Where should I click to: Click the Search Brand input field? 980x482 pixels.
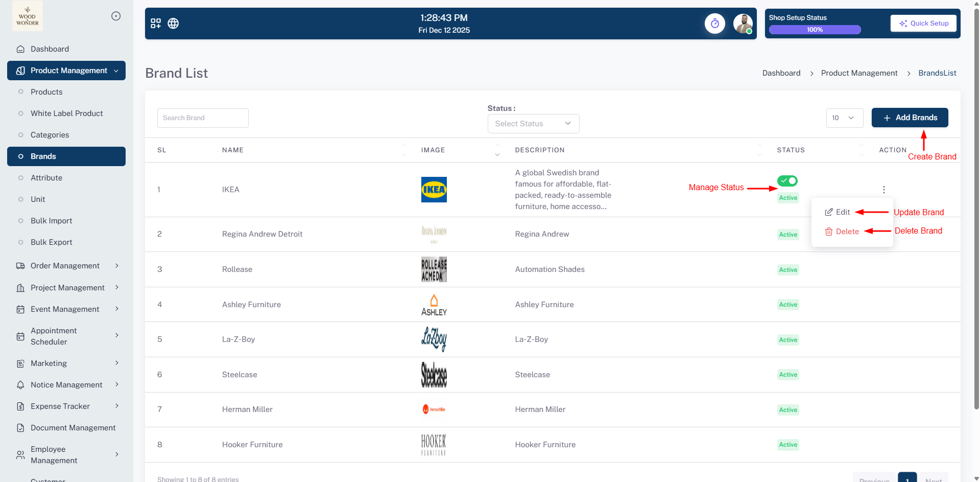(203, 118)
